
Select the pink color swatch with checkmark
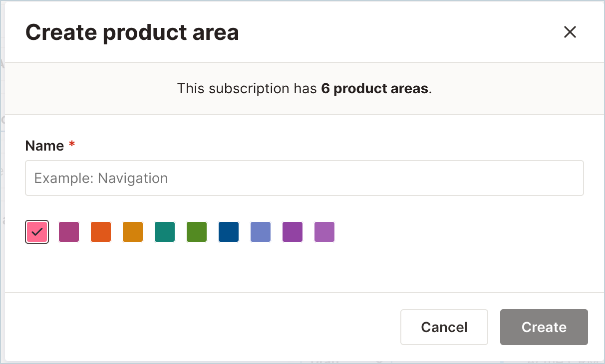pyautogui.click(x=37, y=232)
